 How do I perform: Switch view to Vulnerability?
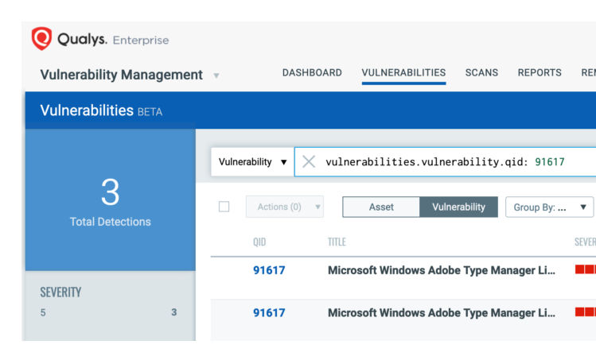pyautogui.click(x=458, y=207)
